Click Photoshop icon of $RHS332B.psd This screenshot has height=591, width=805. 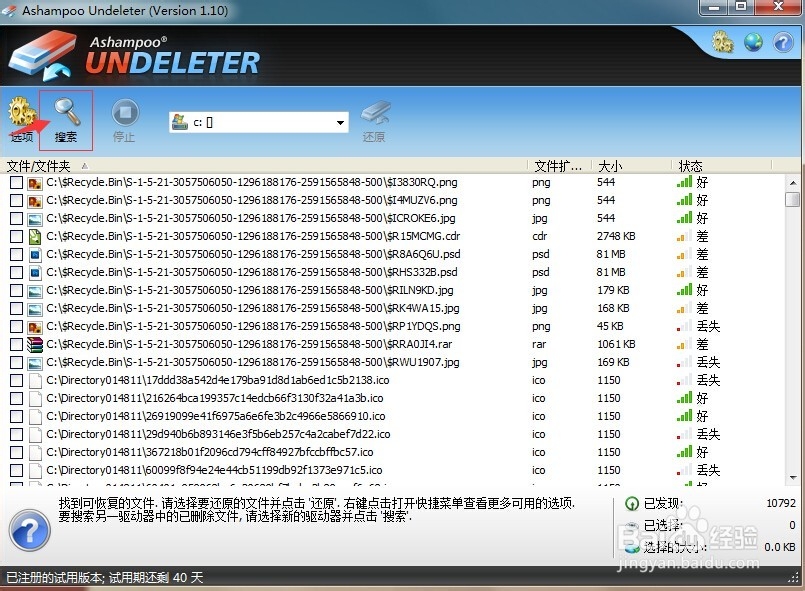(35, 273)
